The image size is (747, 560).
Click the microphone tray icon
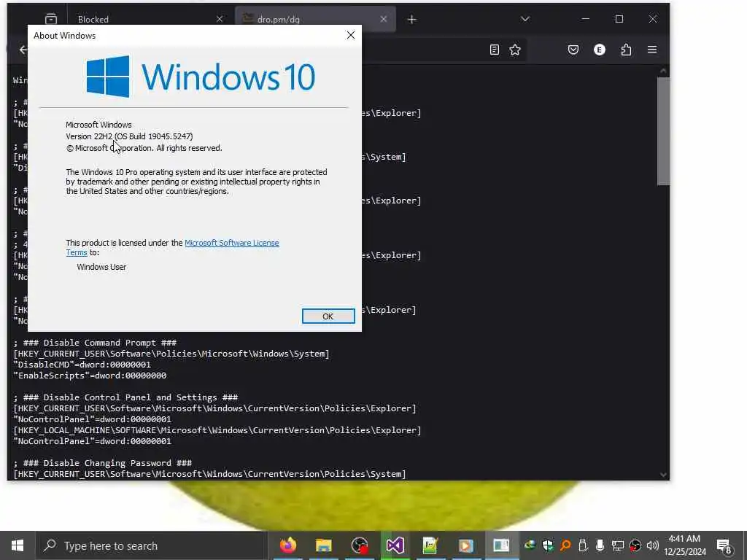600,545
